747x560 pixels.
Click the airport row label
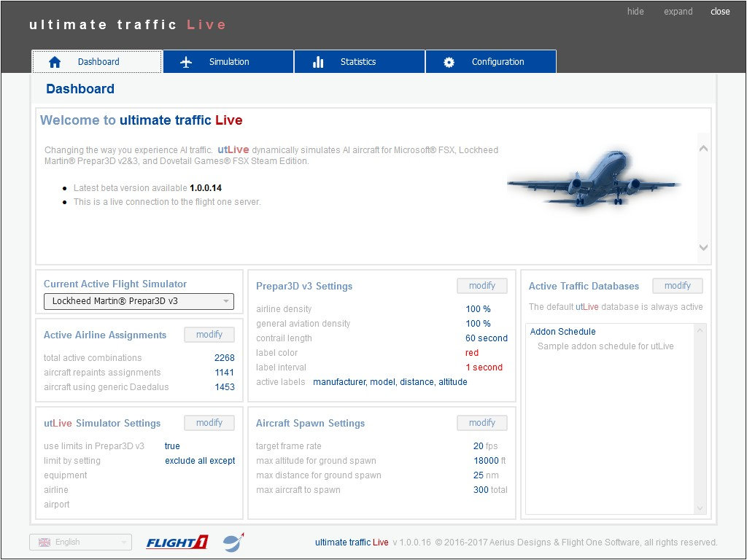coord(57,505)
